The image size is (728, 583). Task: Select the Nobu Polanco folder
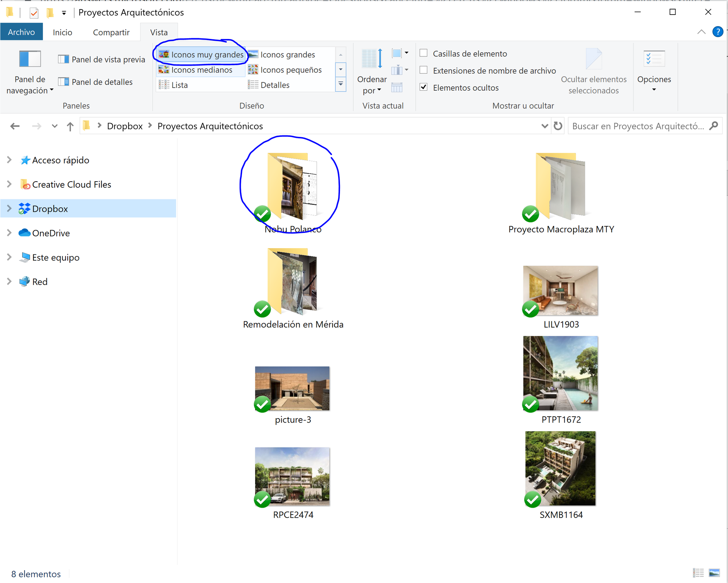coord(293,193)
